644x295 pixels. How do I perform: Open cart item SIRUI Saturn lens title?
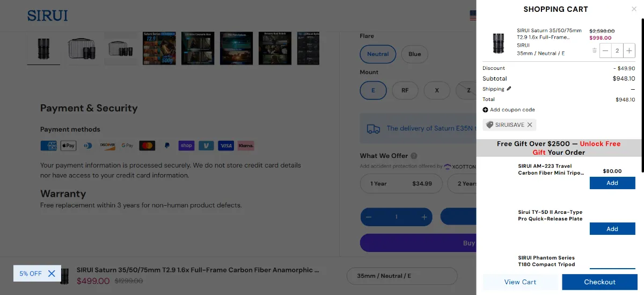click(x=550, y=34)
